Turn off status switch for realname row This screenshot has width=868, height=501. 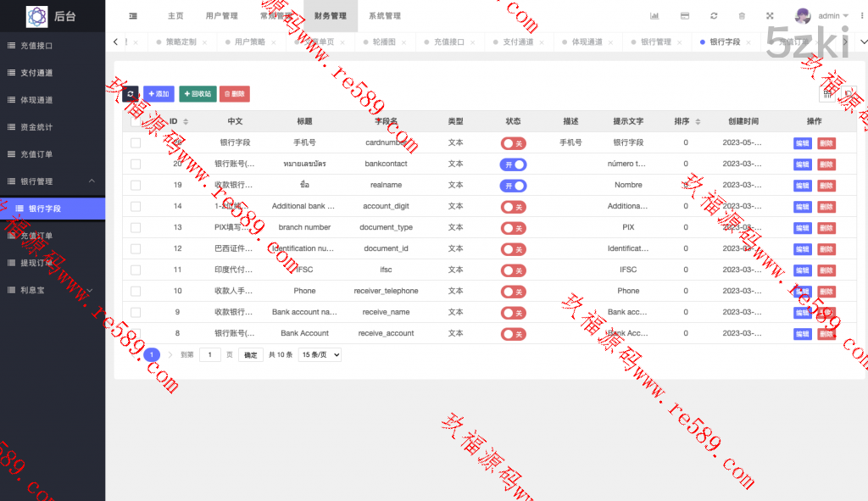click(x=513, y=186)
